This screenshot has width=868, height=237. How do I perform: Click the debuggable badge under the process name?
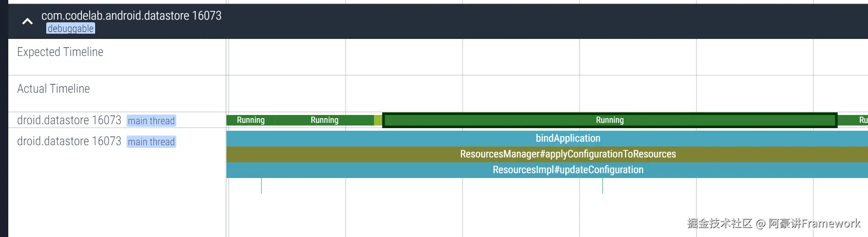[71, 29]
